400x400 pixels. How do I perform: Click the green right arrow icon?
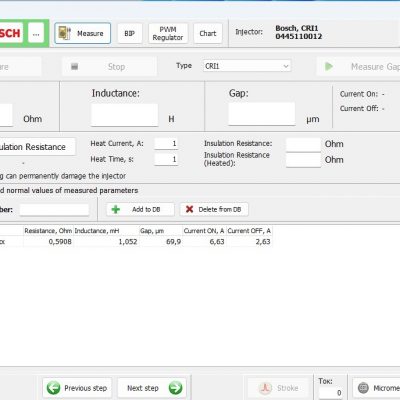click(x=175, y=388)
